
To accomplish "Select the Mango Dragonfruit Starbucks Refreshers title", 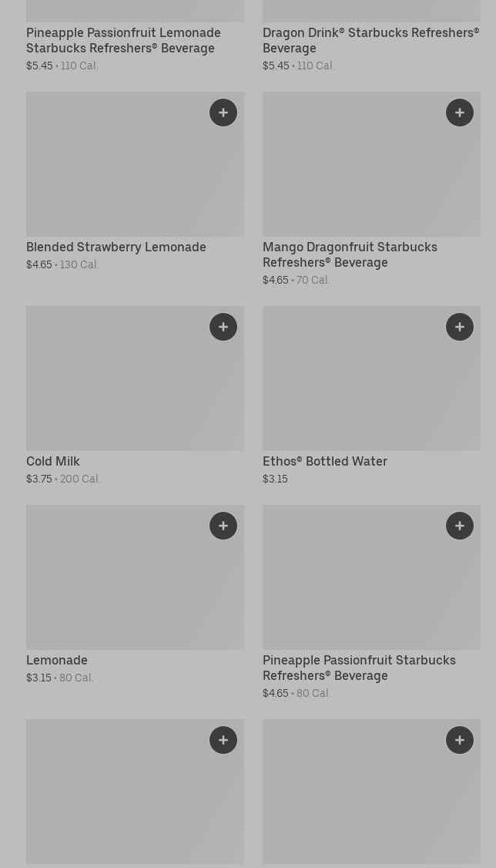I will [x=350, y=254].
